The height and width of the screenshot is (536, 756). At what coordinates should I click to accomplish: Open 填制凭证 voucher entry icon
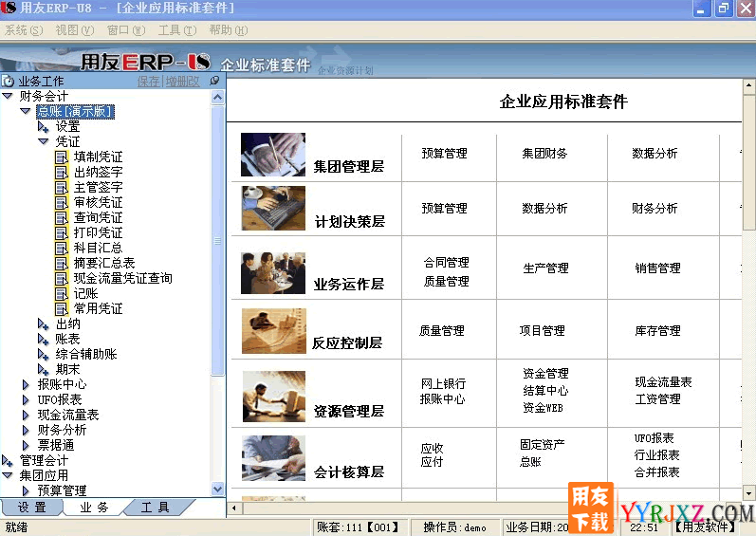tap(62, 157)
